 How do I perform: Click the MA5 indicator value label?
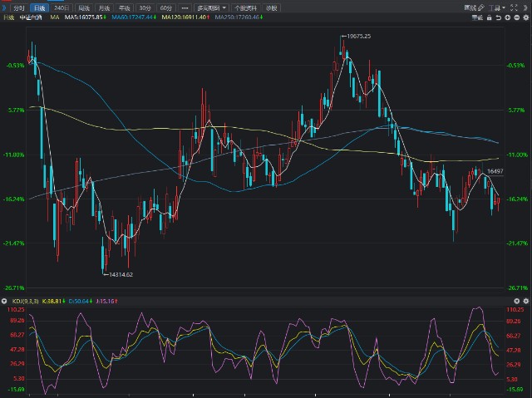pyautogui.click(x=85, y=17)
